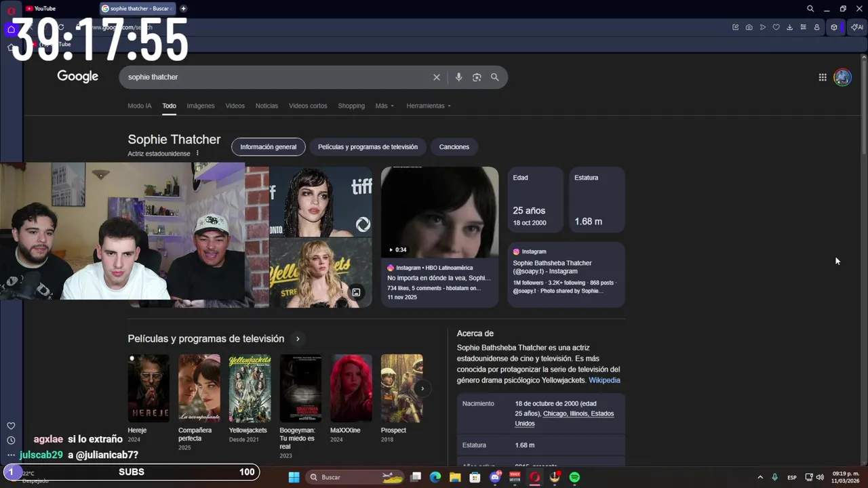Open the Shopping results tab
The image size is (868, 488).
[351, 106]
